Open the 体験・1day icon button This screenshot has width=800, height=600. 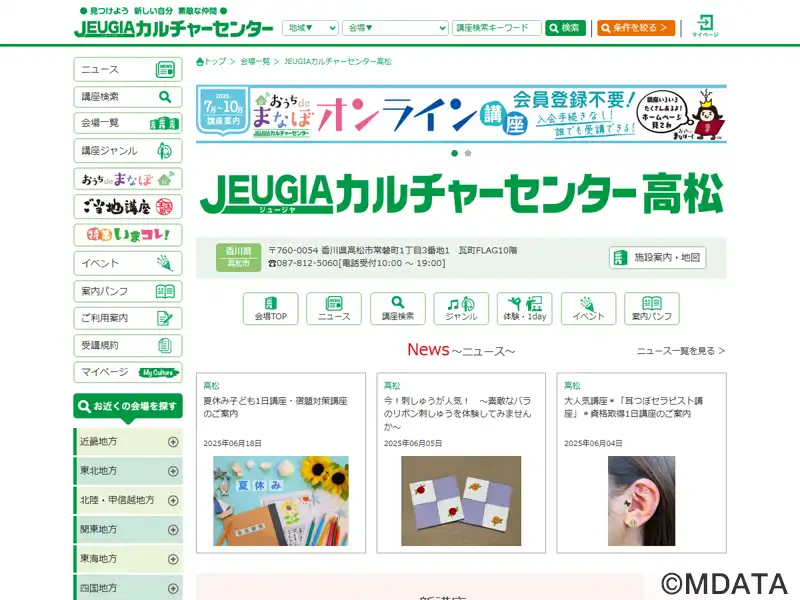tap(524, 309)
